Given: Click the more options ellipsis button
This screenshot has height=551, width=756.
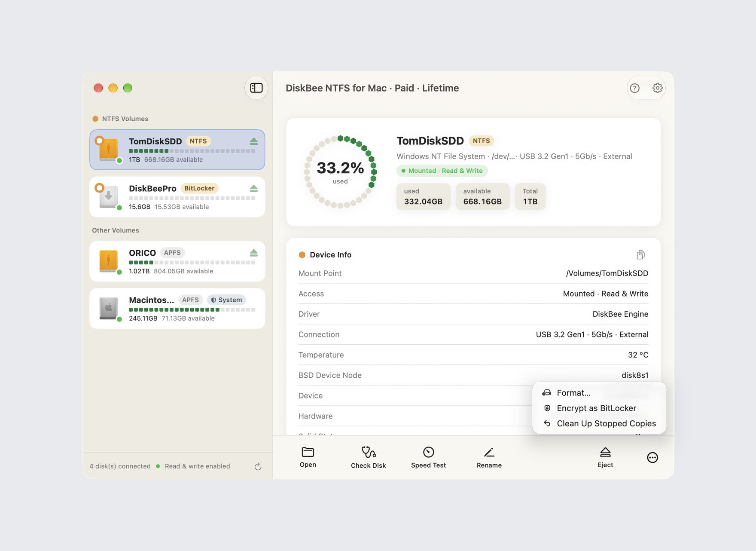Looking at the screenshot, I should coord(652,458).
